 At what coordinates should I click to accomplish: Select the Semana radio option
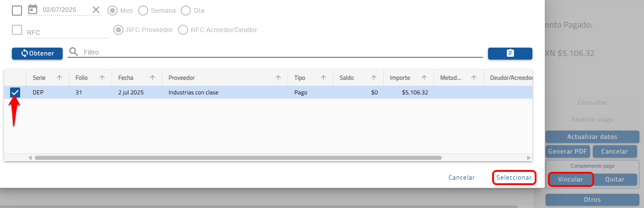click(143, 10)
